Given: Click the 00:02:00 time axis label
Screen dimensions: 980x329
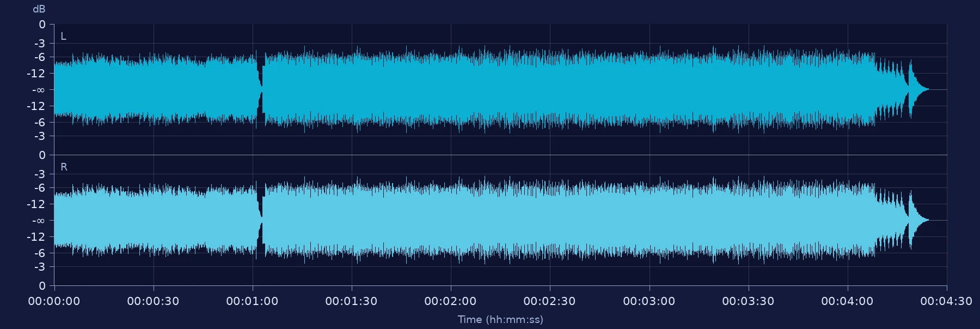Looking at the screenshot, I should pos(450,301).
